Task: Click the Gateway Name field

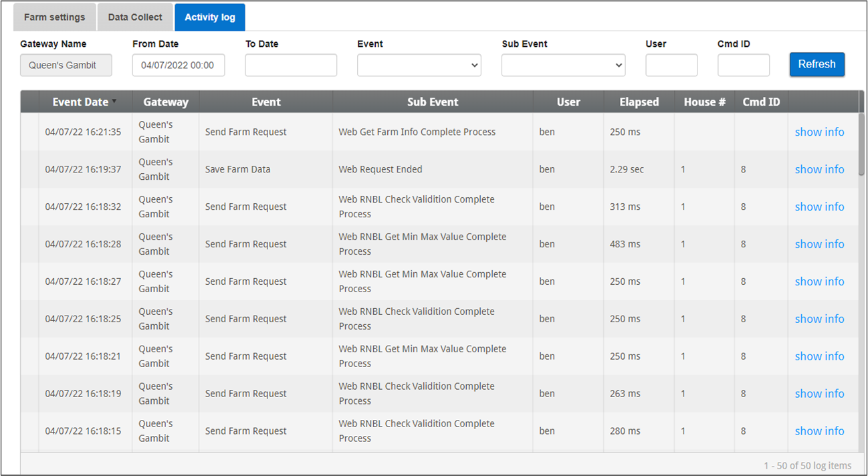Action: tap(66, 66)
